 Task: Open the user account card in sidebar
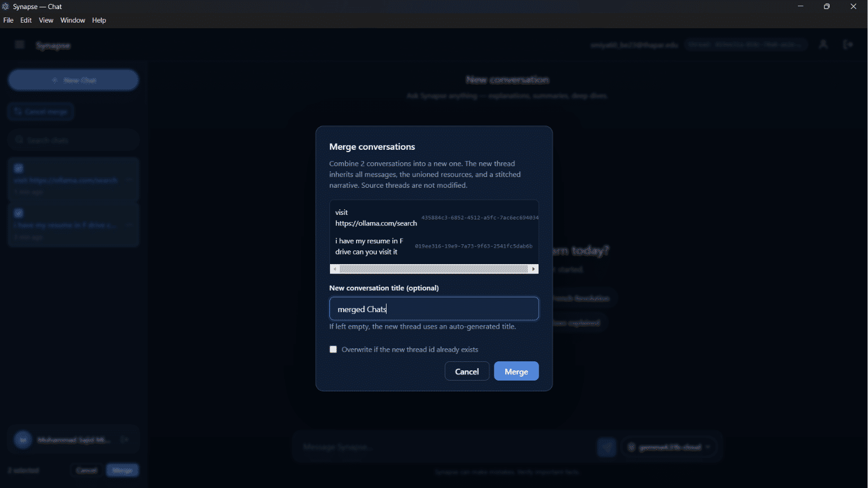point(73,439)
